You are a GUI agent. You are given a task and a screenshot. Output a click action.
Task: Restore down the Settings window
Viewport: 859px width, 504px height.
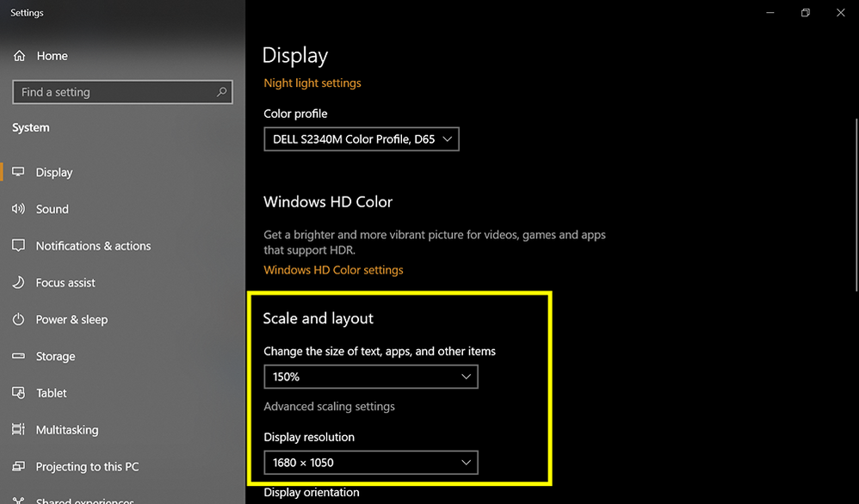click(x=806, y=13)
